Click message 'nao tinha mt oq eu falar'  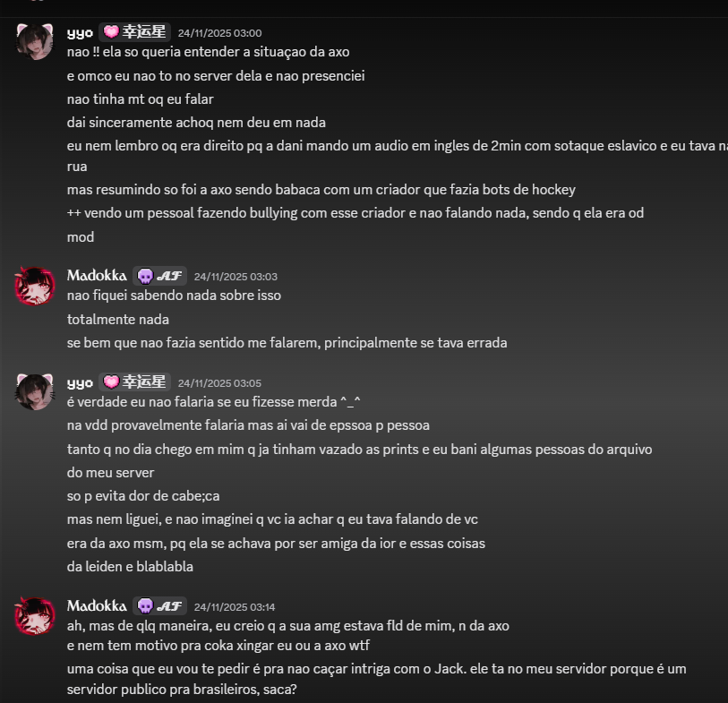click(141, 99)
